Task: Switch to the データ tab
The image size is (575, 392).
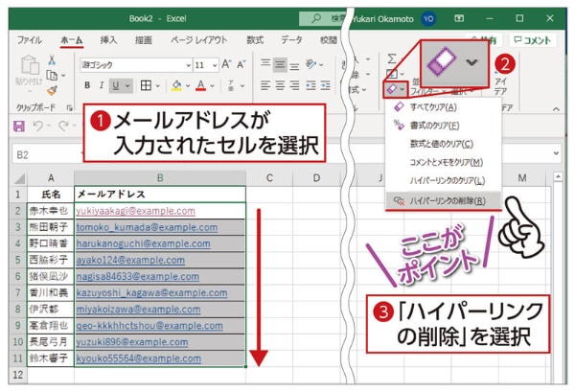Action: click(292, 40)
